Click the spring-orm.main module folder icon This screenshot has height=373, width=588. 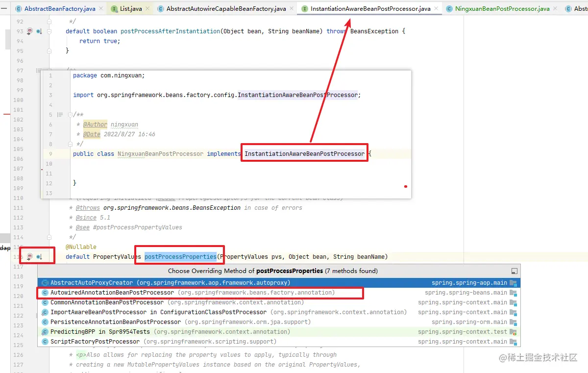click(x=513, y=322)
